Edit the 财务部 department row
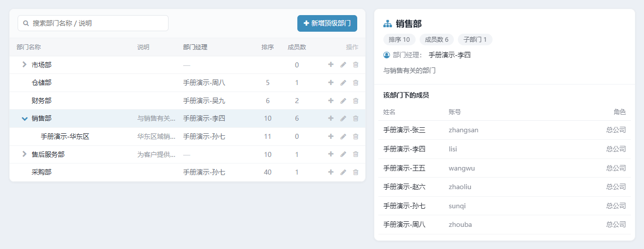The height and width of the screenshot is (249, 644). [x=343, y=101]
